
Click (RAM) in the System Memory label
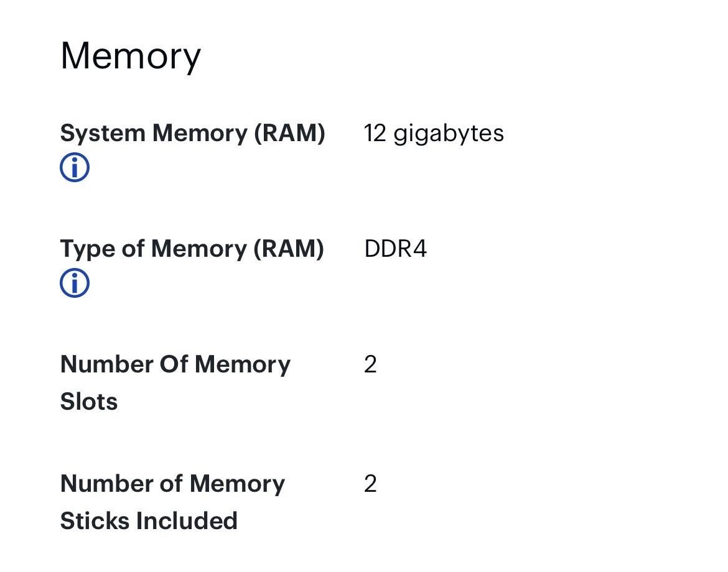click(290, 134)
